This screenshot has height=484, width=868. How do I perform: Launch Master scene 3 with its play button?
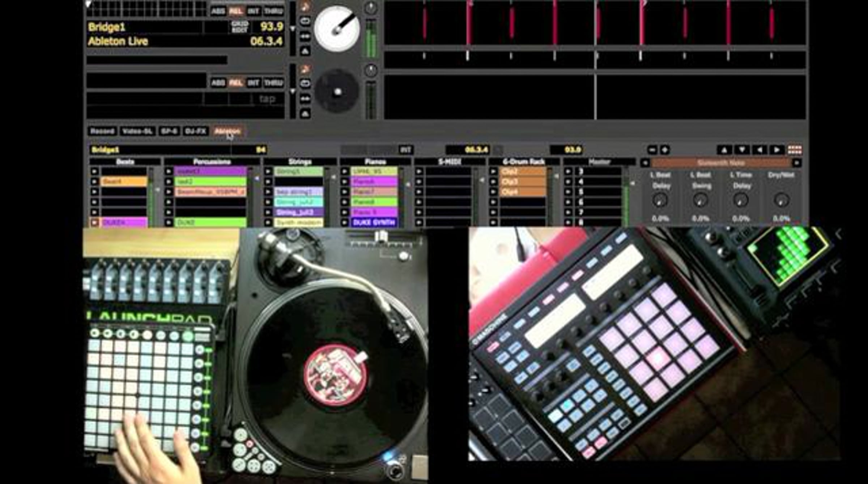point(568,171)
